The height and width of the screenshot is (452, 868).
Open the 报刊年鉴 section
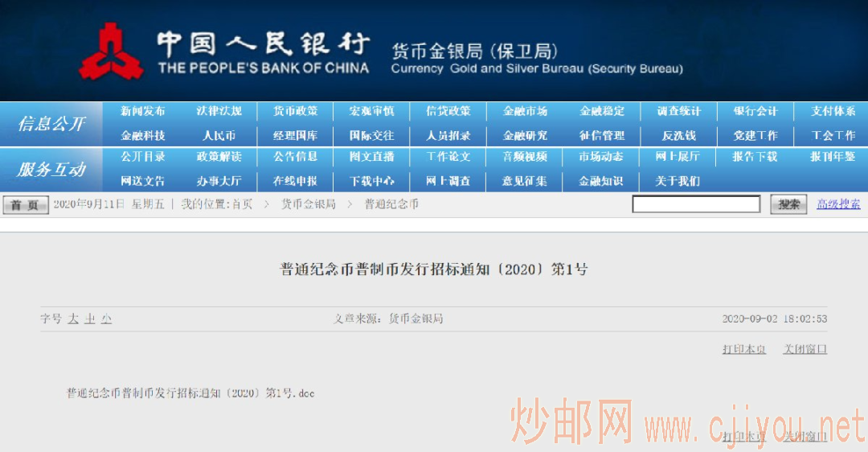click(833, 157)
